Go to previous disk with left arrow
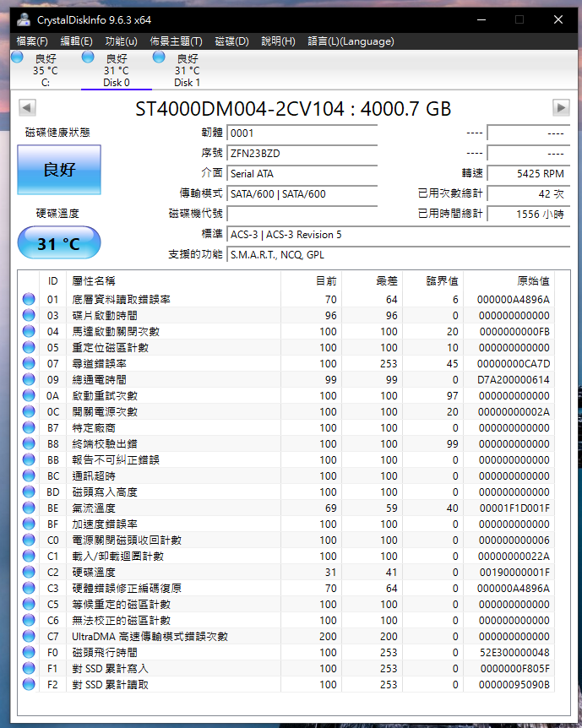Screen dimensions: 582x728 [x=27, y=108]
